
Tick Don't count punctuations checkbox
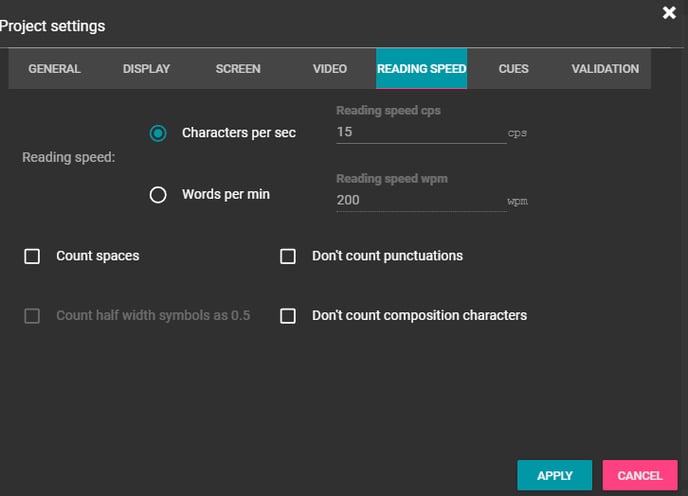pos(288,257)
